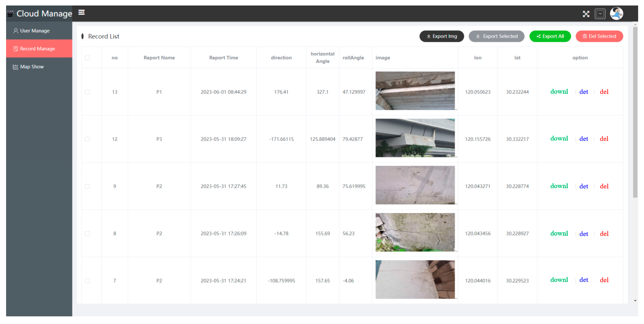Viewport: 644px width, 324px height.
Task: Click the Export Img button
Action: click(442, 36)
